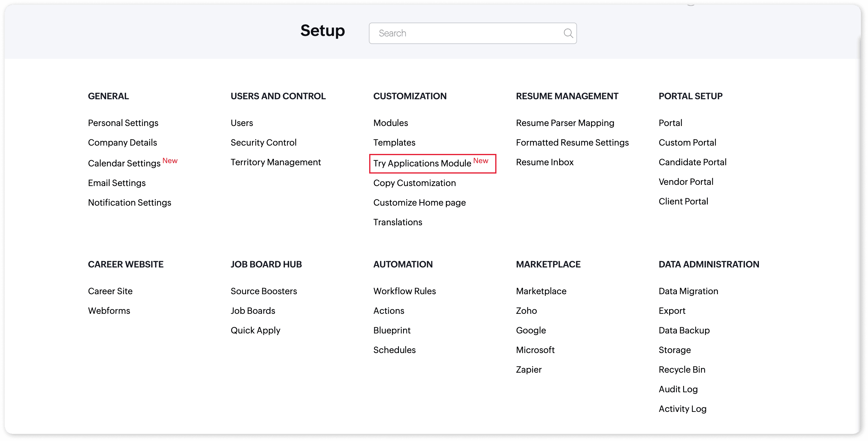Open the Modules customization page
This screenshot has width=868, height=441.
[x=391, y=123]
